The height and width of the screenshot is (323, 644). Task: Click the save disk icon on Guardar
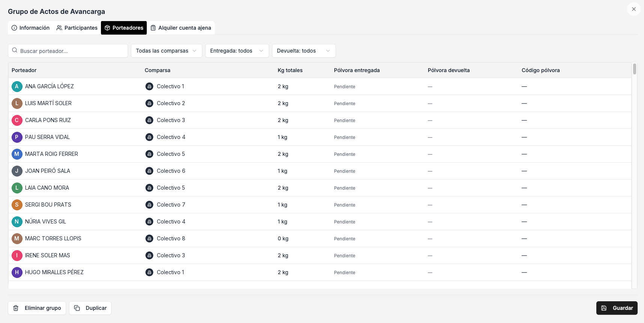(604, 308)
